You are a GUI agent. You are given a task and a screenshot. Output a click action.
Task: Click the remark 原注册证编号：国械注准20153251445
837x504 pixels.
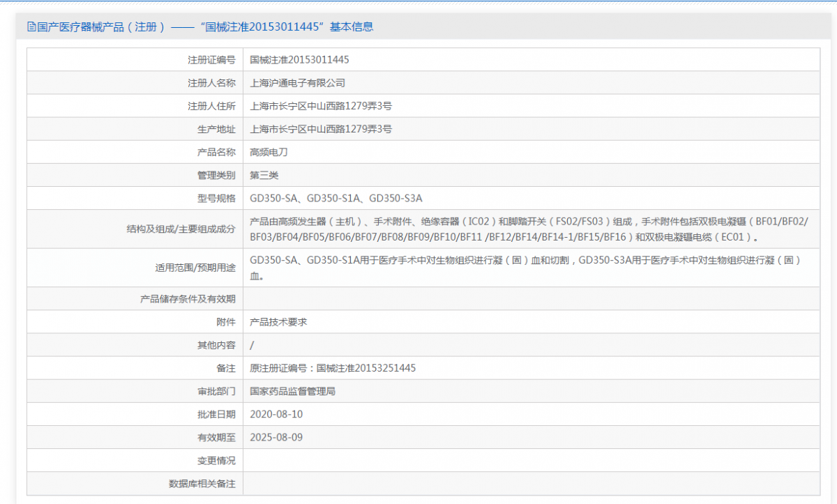[x=333, y=368]
